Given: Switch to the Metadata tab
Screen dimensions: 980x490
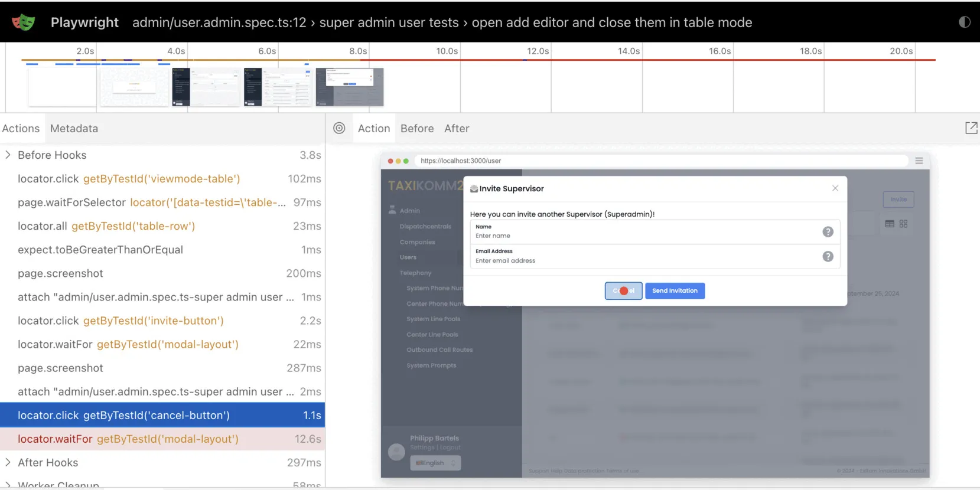Looking at the screenshot, I should tap(74, 129).
